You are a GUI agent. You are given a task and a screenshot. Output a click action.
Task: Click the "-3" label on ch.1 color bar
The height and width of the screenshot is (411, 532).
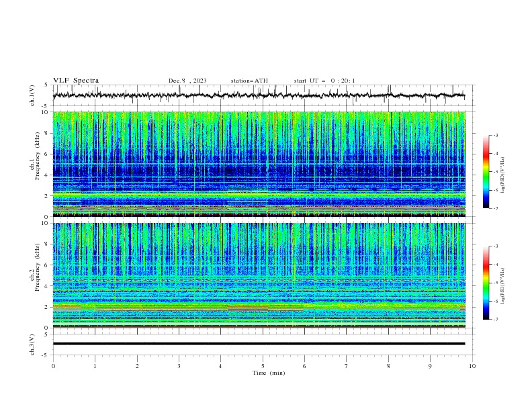pos(496,135)
